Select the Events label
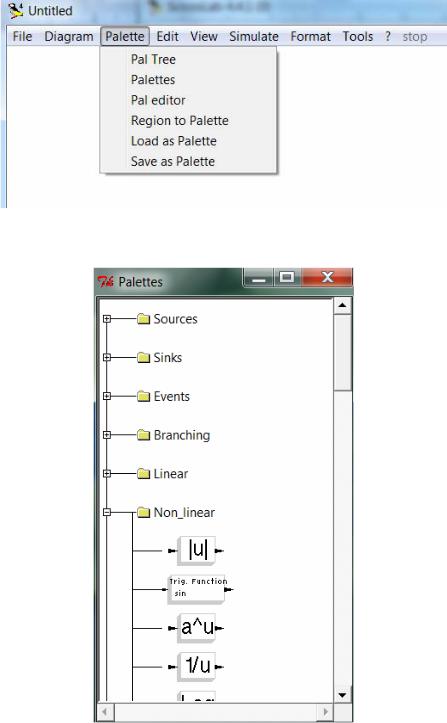This screenshot has width=447, height=723. coord(172,397)
